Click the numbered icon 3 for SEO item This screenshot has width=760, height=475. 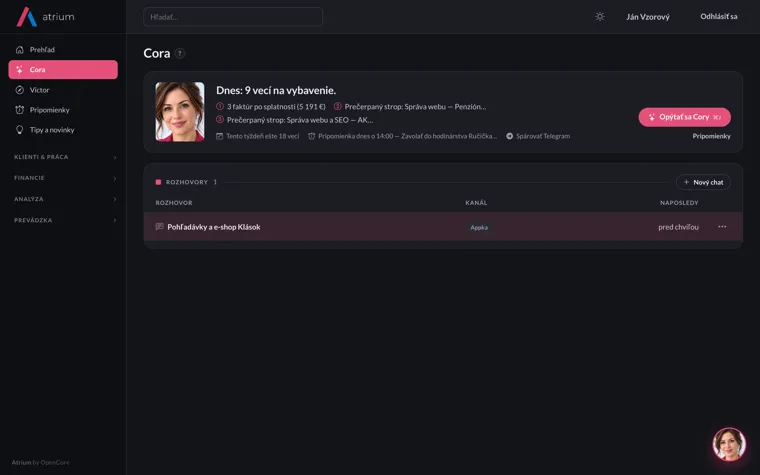(220, 119)
